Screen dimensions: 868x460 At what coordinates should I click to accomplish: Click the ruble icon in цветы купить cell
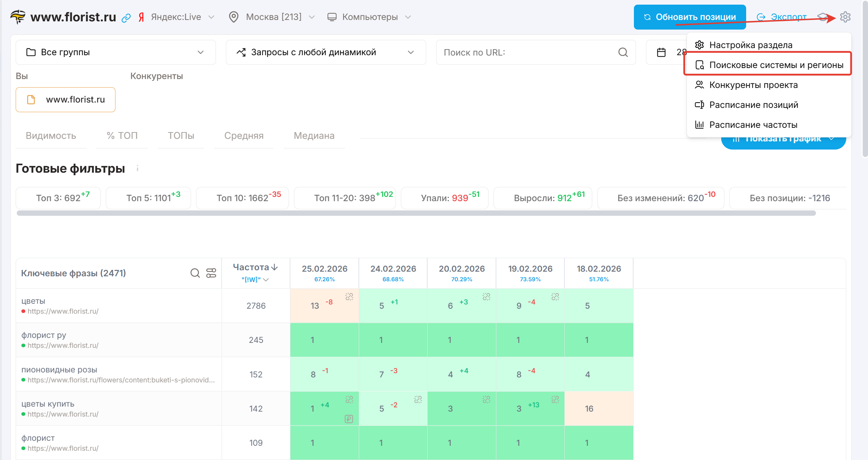click(349, 419)
